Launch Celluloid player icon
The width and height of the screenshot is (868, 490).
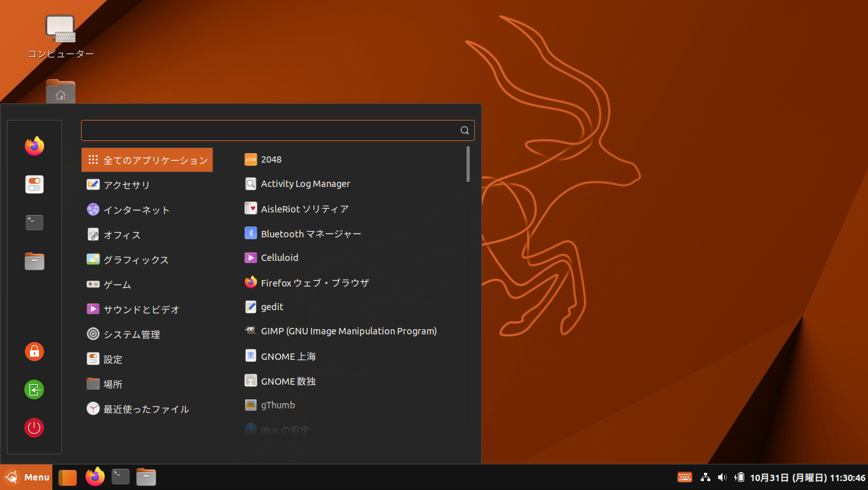click(x=251, y=258)
